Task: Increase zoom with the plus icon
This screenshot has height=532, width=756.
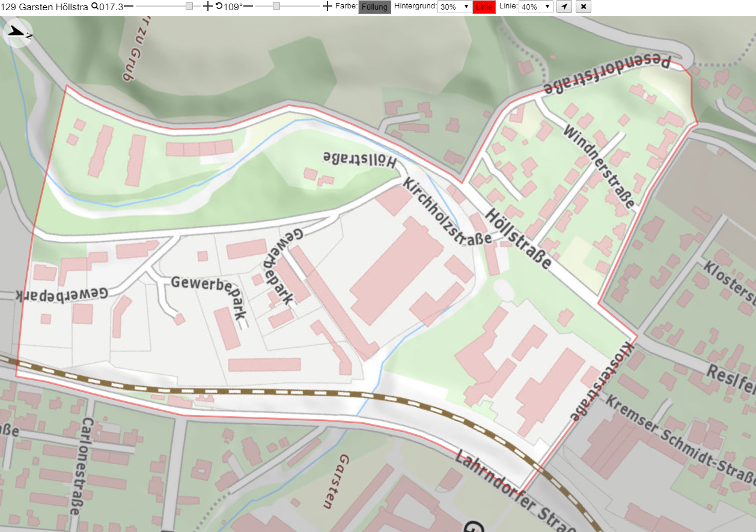Action: [207, 7]
